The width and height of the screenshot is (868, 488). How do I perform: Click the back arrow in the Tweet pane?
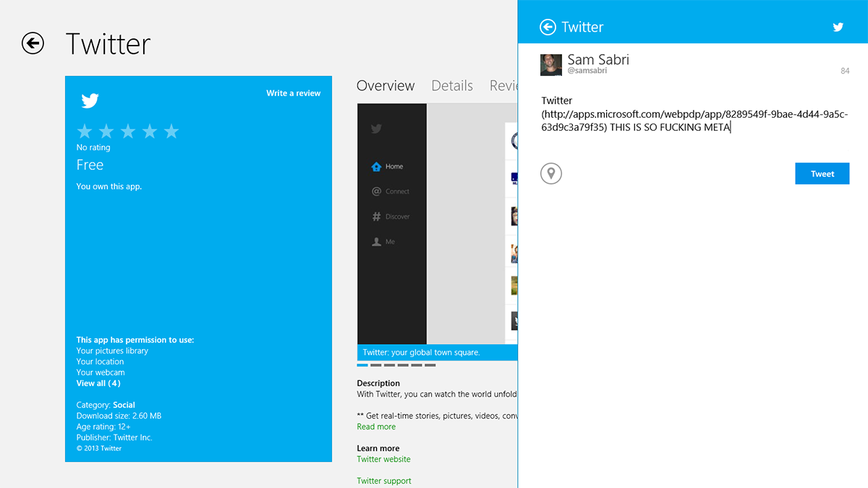click(548, 27)
